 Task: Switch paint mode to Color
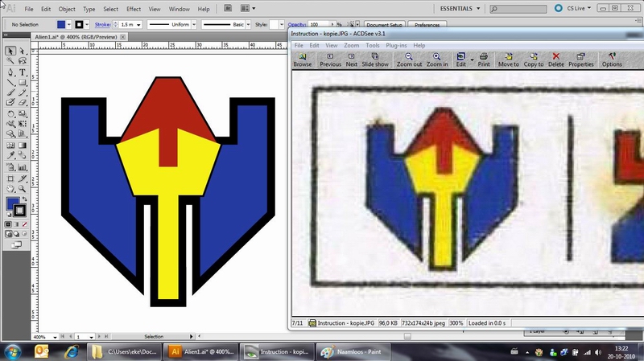[8, 224]
